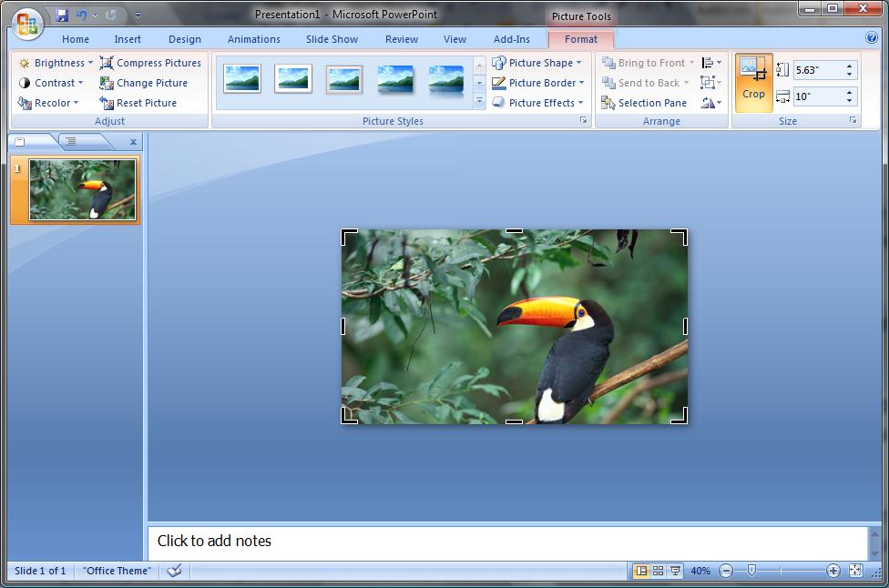Click the shape height field showing 5.63"
The image size is (889, 588).
[818, 70]
